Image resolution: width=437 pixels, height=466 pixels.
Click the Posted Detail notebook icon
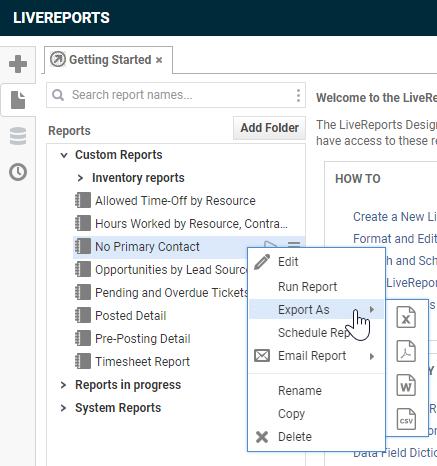[x=83, y=315]
